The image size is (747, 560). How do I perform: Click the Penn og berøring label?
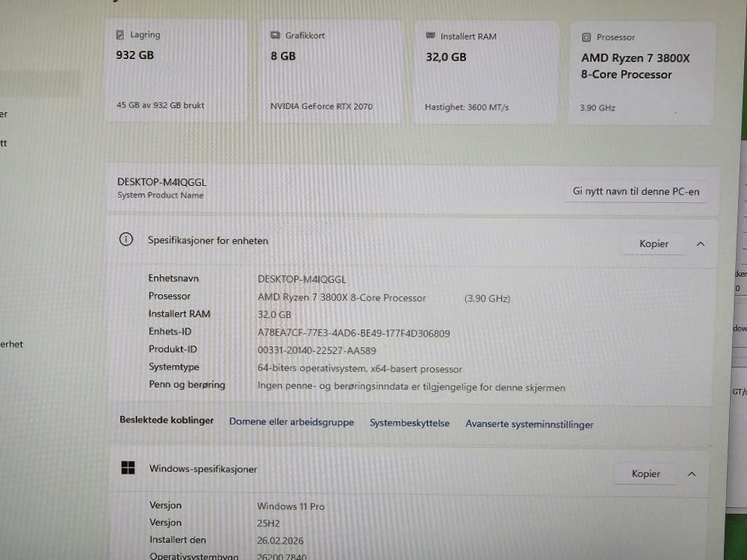pos(187,384)
